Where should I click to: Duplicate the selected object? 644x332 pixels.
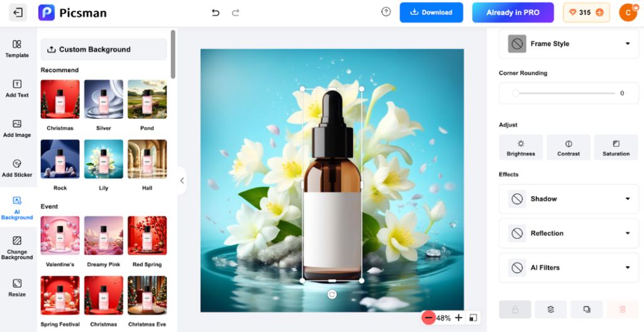[x=587, y=309]
